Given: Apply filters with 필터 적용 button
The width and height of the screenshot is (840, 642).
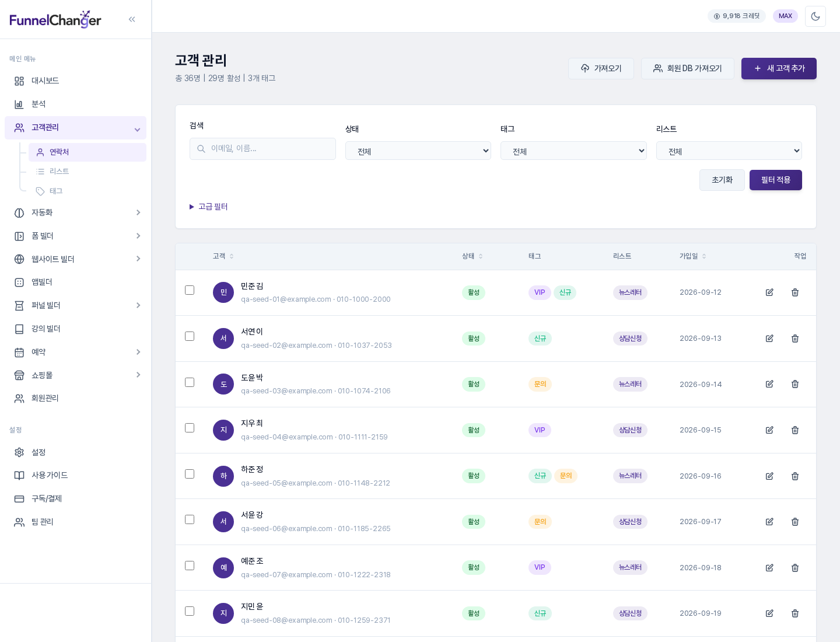Looking at the screenshot, I should (776, 180).
